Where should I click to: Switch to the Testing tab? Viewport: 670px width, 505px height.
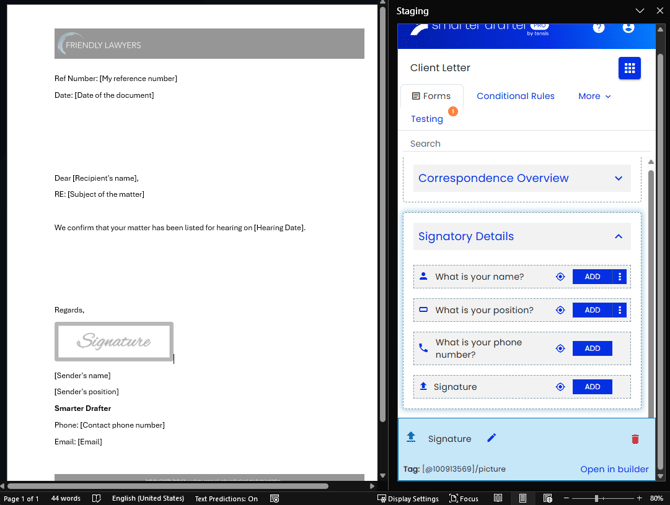click(x=427, y=119)
